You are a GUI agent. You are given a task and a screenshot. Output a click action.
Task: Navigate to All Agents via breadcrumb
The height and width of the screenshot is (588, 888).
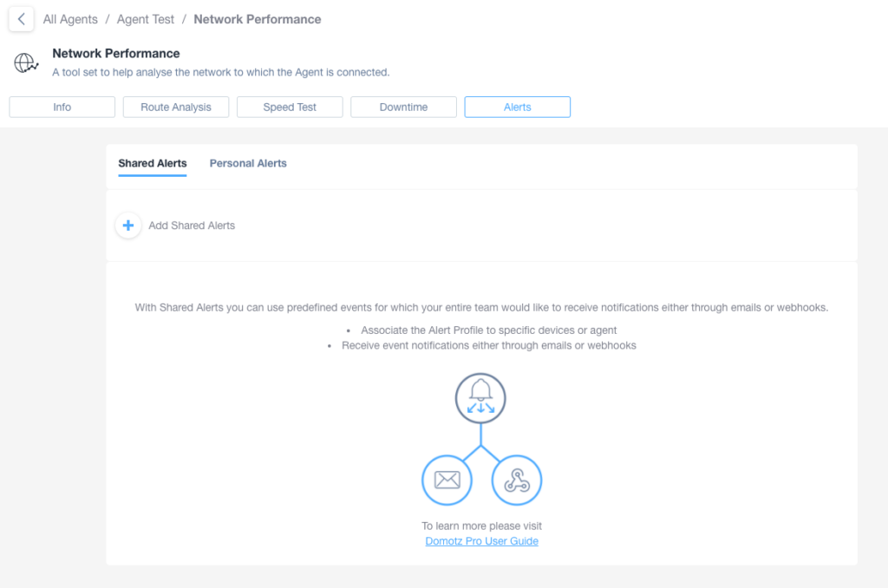tap(69, 19)
